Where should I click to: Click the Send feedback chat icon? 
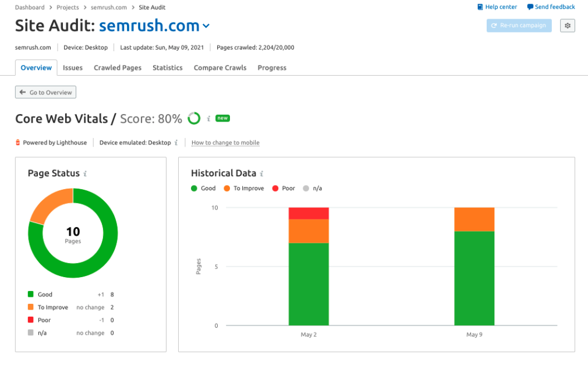pos(530,7)
